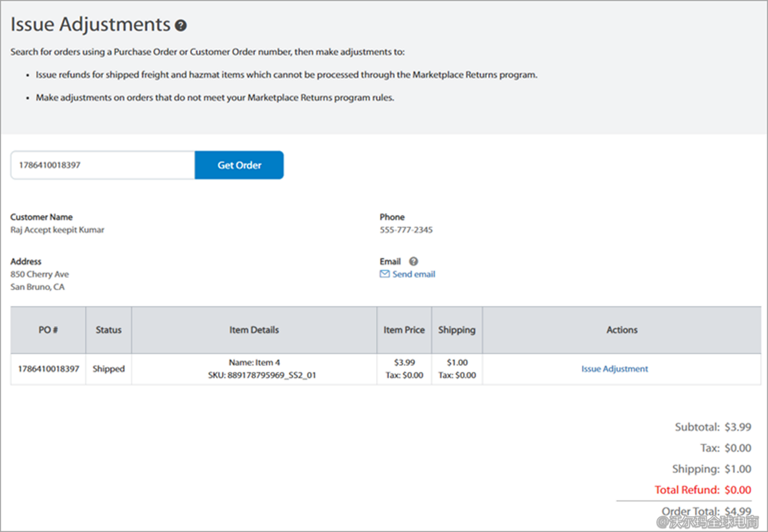Click the Shipped status cell

click(x=108, y=369)
